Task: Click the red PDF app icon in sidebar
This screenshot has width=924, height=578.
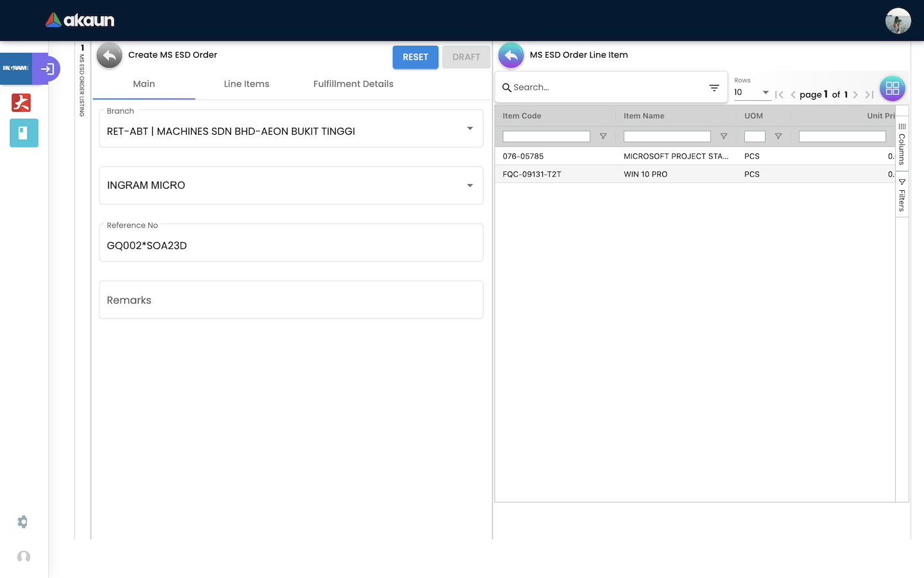Action: point(21,103)
